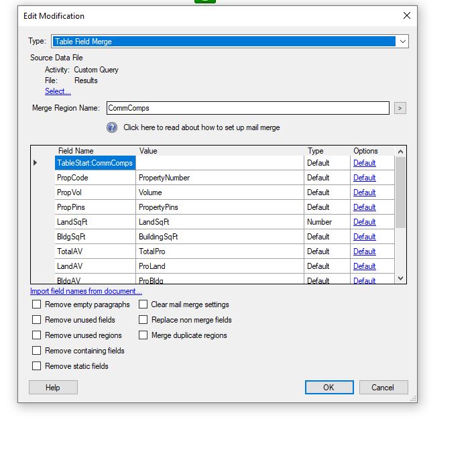This screenshot has height=450, width=476.
Task: Open Import field names from document link
Action: [86, 291]
